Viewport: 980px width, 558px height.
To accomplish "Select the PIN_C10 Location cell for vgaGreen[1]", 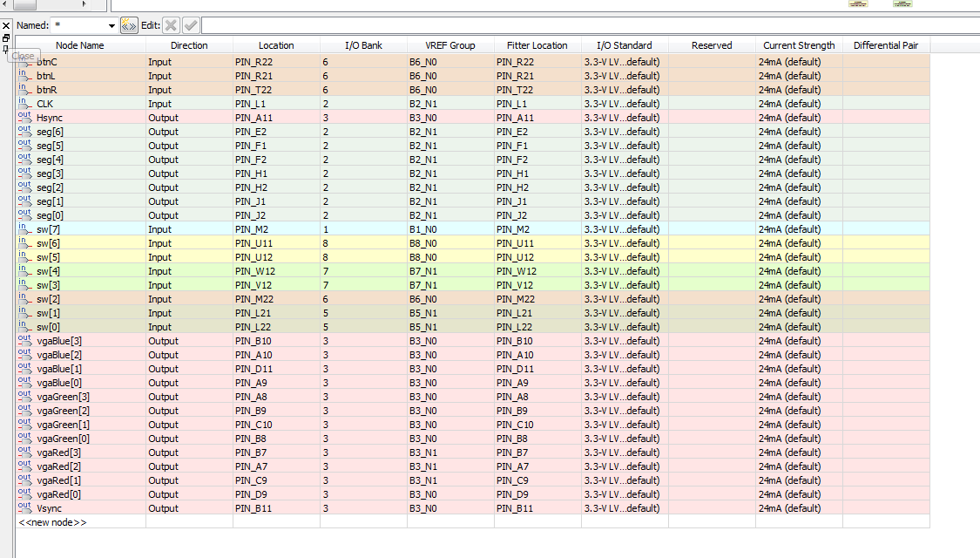I will pos(276,425).
